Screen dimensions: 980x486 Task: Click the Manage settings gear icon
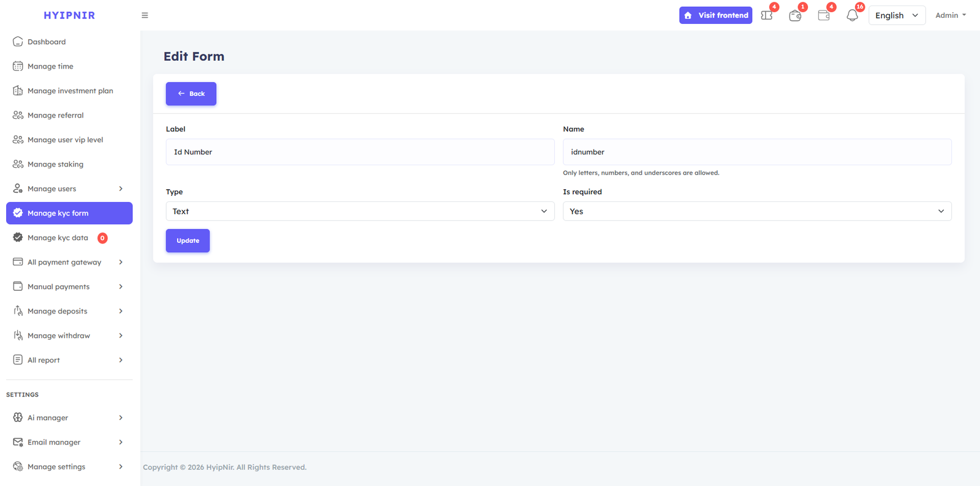pos(18,466)
